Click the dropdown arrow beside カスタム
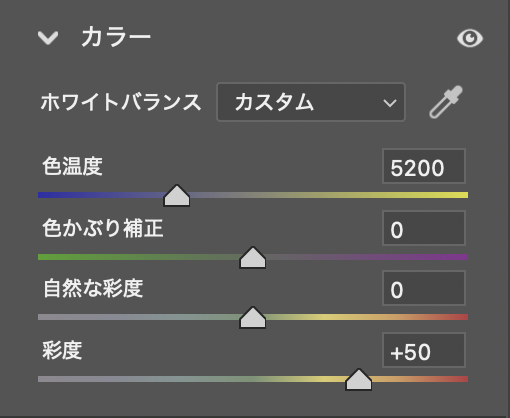510x418 pixels. 390,103
